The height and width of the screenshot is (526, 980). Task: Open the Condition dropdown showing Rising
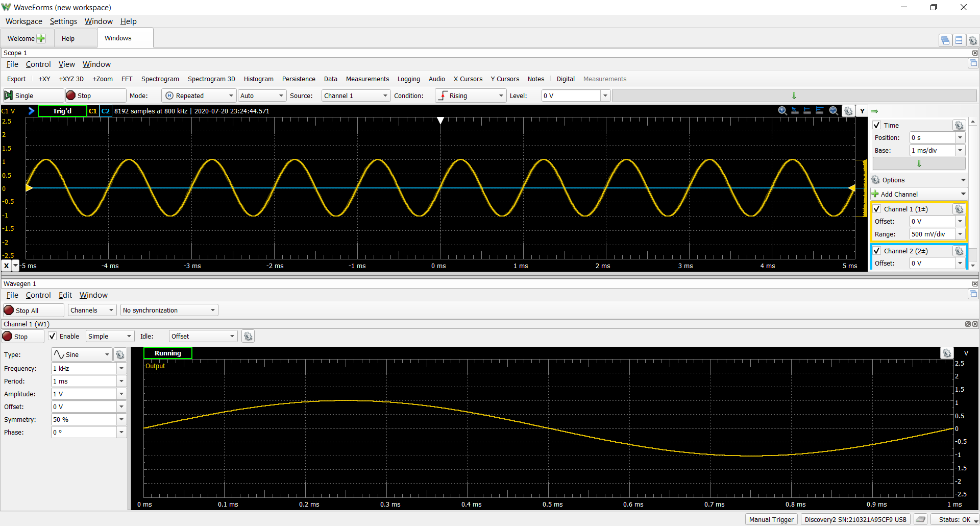470,95
